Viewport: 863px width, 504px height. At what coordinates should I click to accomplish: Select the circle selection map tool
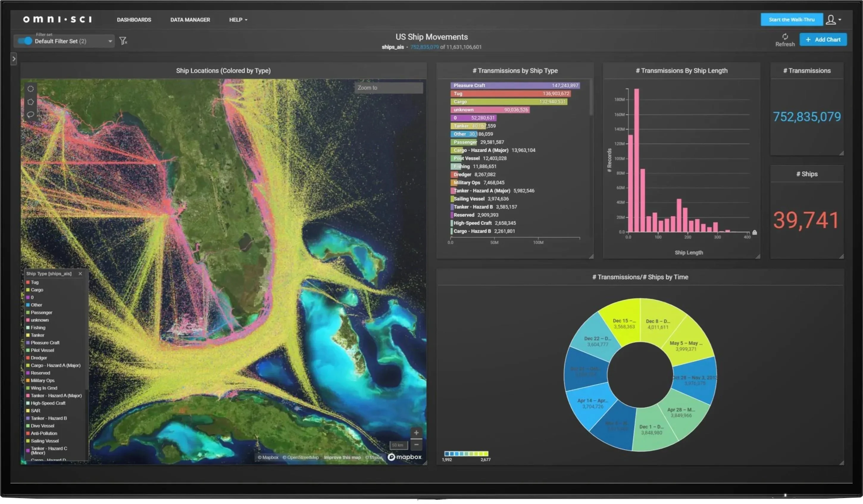tap(30, 89)
